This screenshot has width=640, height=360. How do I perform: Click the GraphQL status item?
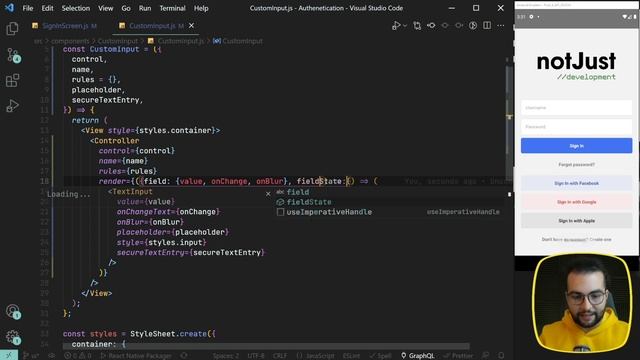point(418,356)
